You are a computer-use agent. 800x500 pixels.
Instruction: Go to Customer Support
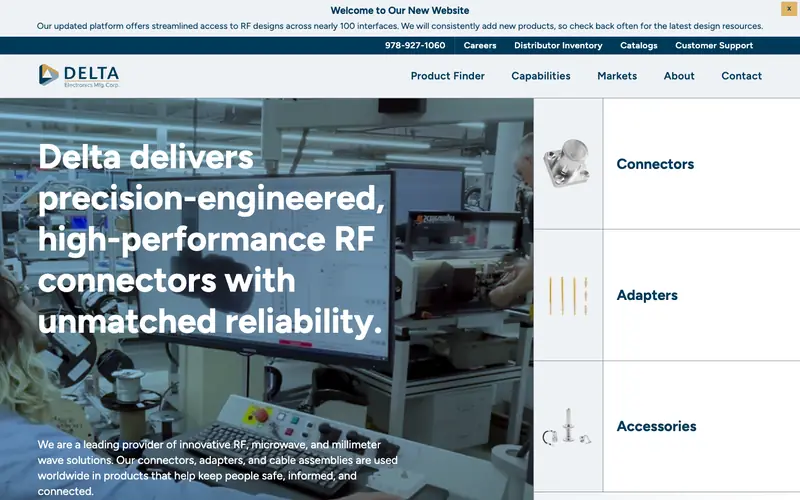click(714, 45)
